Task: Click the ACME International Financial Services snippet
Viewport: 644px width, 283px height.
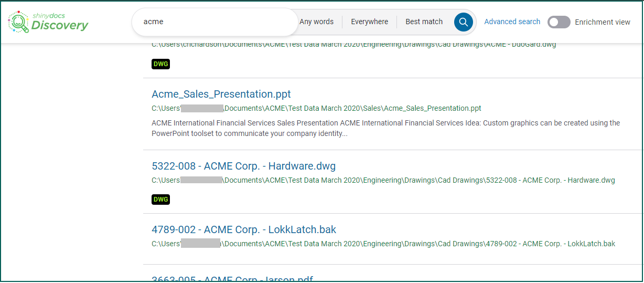Action: click(x=385, y=129)
